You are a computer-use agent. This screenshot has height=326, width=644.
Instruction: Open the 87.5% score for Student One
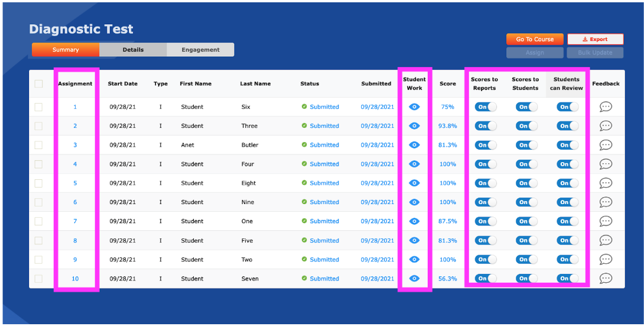448,221
